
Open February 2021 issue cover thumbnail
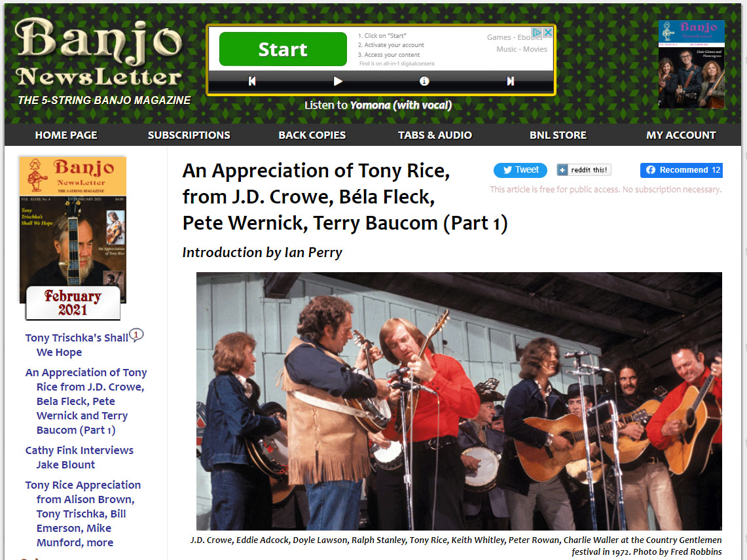[73, 238]
